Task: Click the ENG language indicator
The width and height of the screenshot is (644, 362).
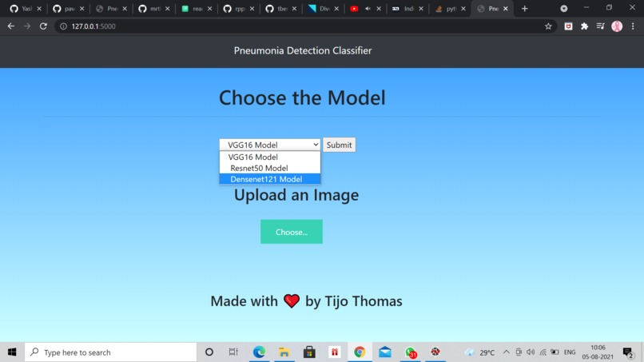Action: click(570, 352)
